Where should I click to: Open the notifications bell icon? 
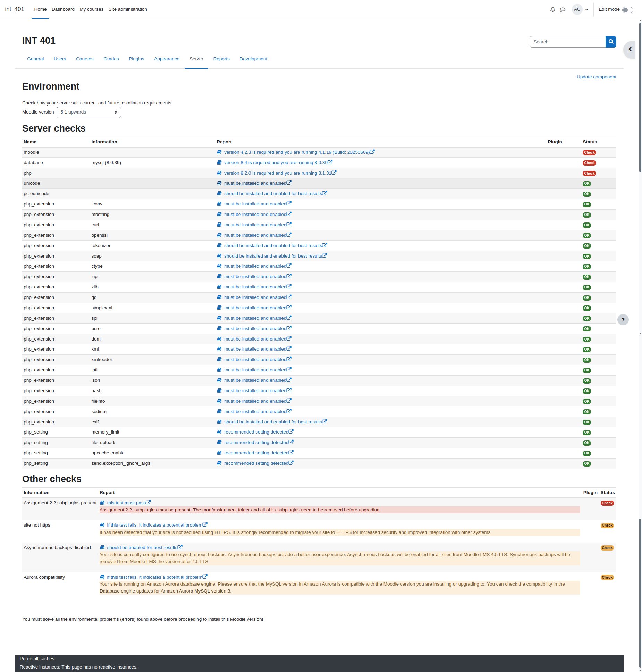[552, 9]
